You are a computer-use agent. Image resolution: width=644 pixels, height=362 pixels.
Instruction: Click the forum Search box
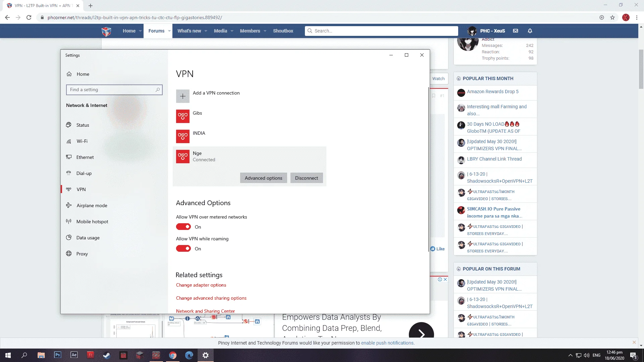(x=381, y=31)
